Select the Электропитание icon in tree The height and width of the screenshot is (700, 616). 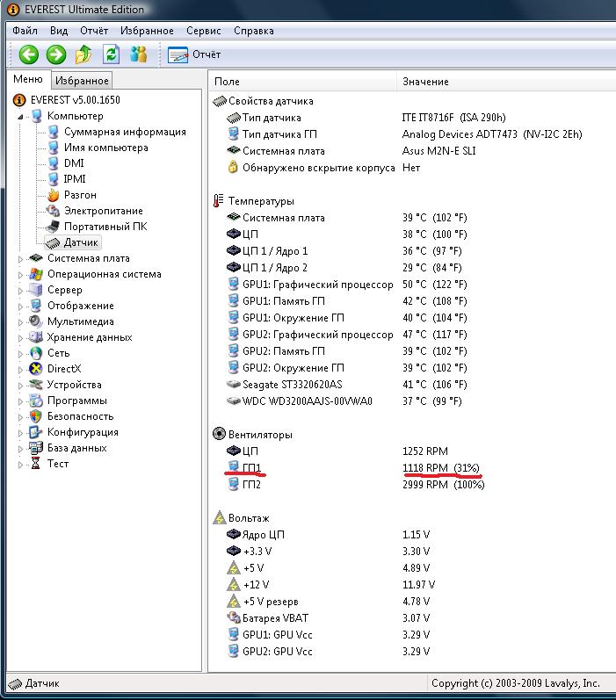coord(53,211)
